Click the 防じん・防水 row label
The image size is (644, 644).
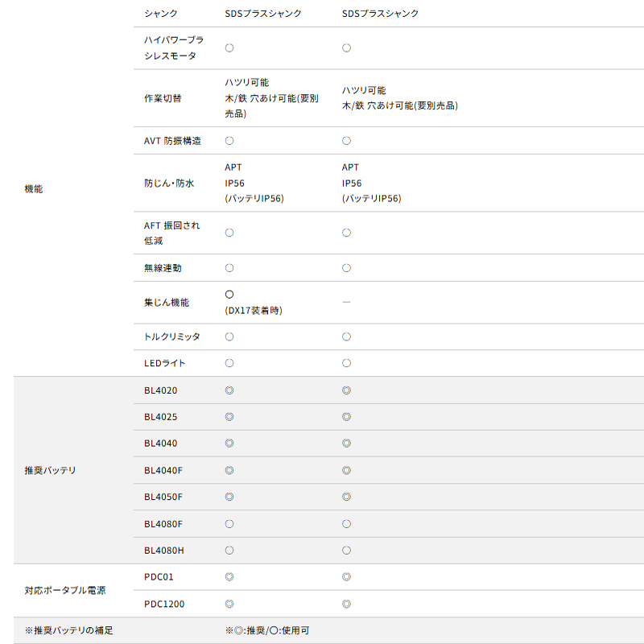click(x=169, y=183)
